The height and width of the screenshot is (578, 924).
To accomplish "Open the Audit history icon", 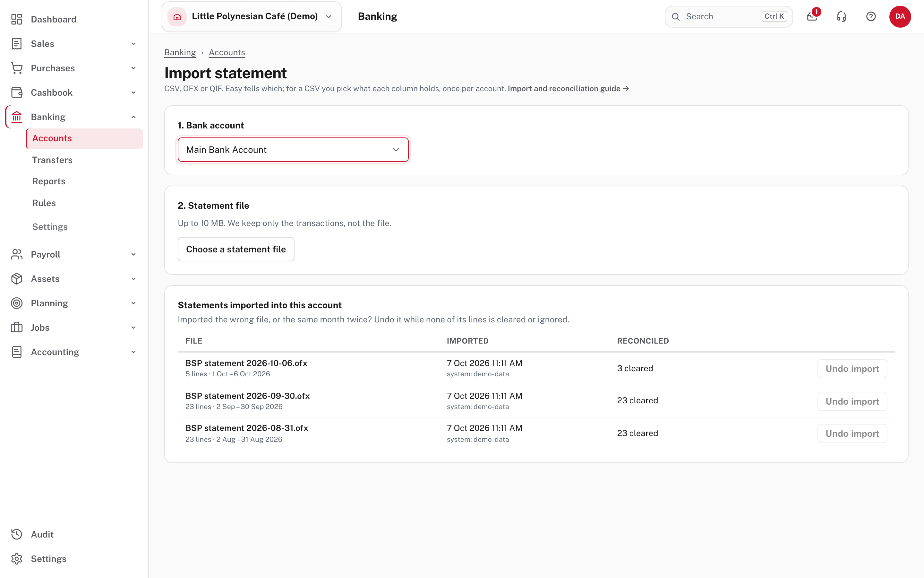I will [16, 534].
